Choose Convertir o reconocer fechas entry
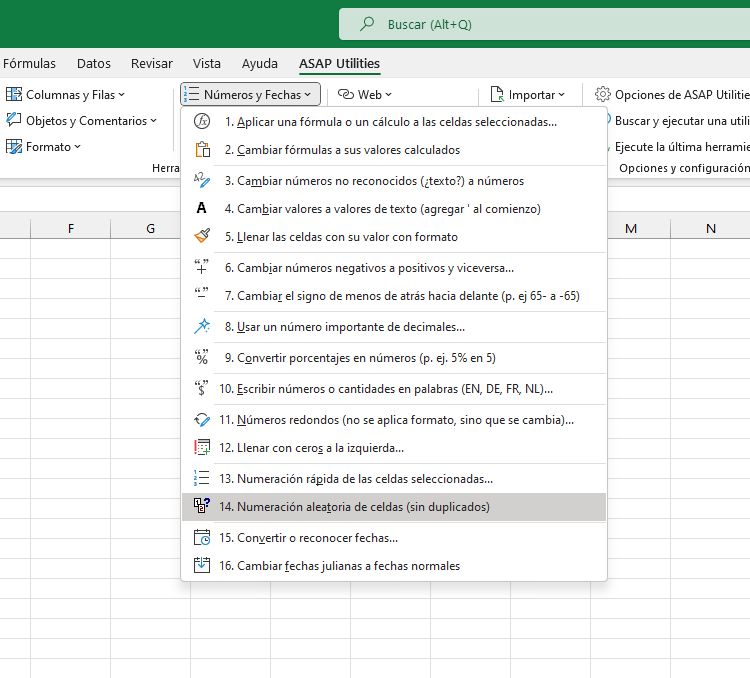The image size is (750, 678). tap(394, 537)
